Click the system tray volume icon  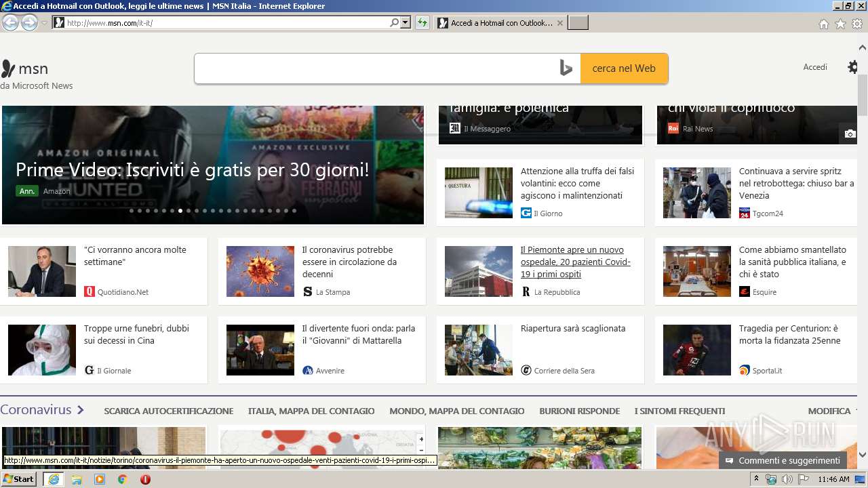[787, 479]
